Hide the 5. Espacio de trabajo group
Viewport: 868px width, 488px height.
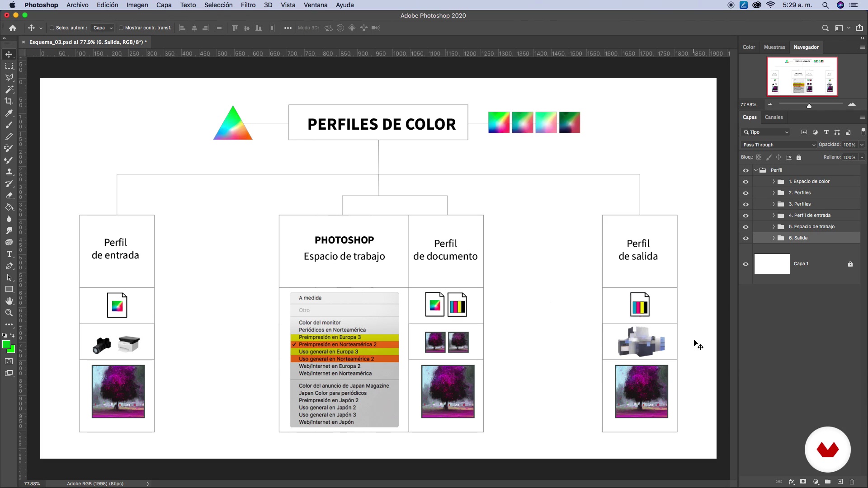pyautogui.click(x=746, y=227)
